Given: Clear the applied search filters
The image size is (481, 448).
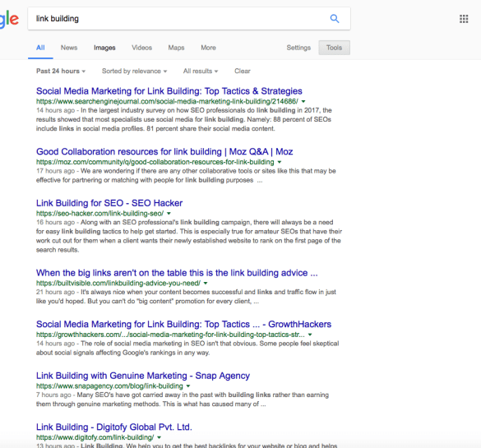Looking at the screenshot, I should [x=243, y=72].
